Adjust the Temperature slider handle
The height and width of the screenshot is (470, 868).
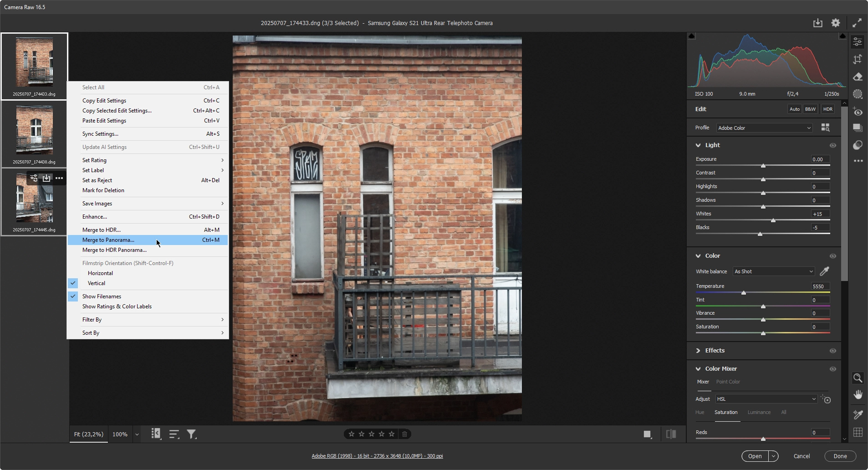click(x=744, y=293)
